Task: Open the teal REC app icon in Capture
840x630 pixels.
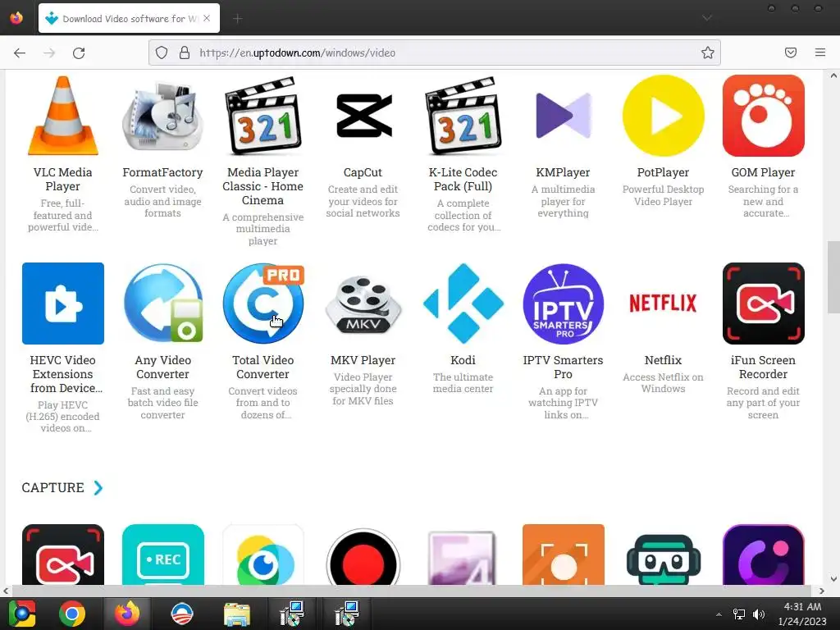Action: tap(163, 555)
